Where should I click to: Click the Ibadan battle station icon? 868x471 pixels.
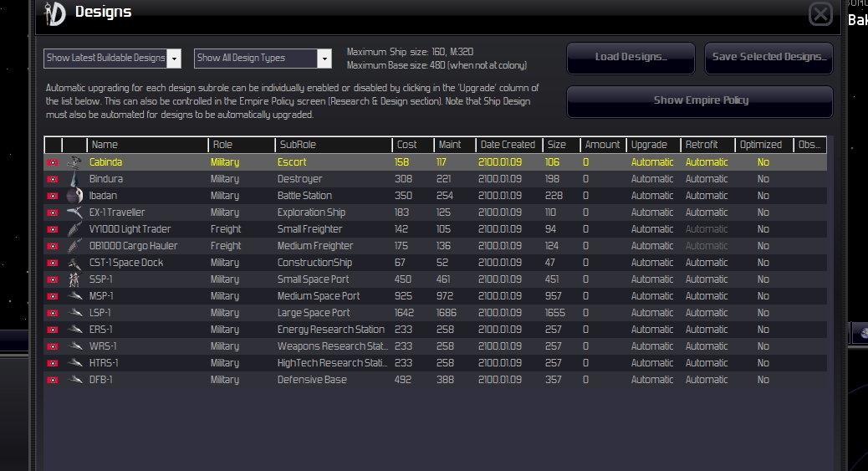pos(74,196)
